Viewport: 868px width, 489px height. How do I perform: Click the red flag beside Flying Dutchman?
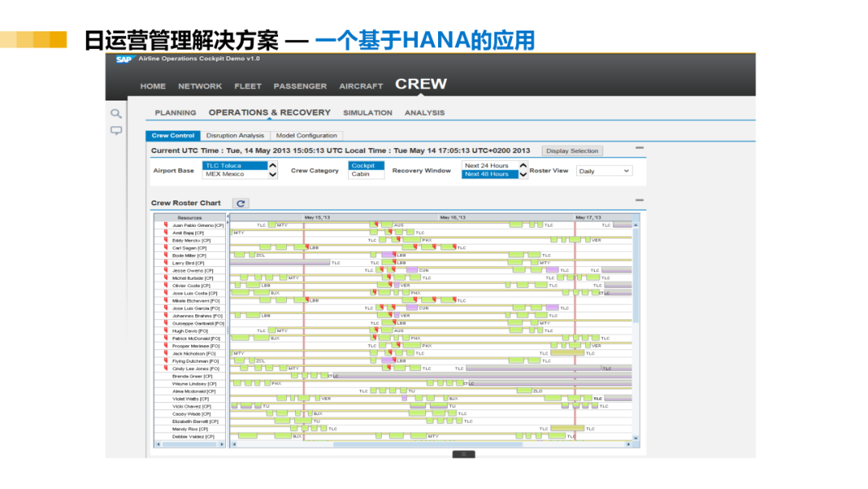pos(165,361)
